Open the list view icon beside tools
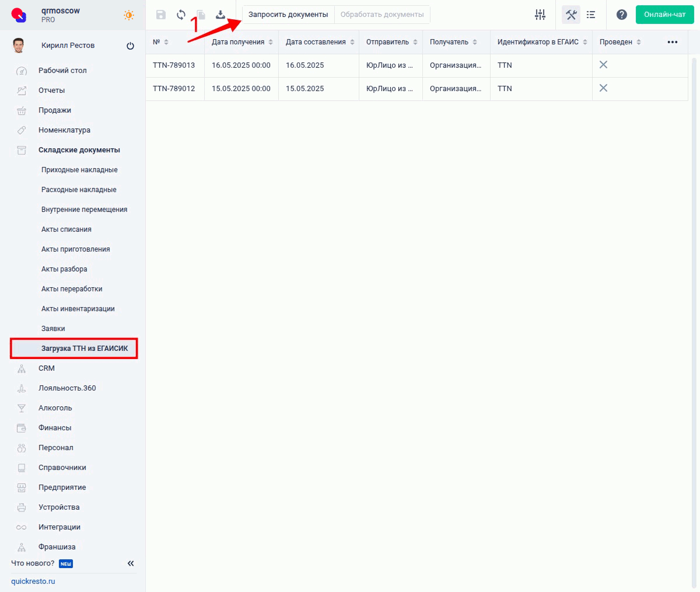 pyautogui.click(x=591, y=15)
